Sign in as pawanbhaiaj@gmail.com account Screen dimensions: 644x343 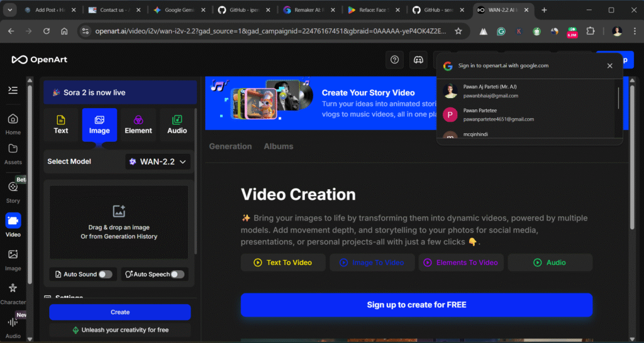point(526,91)
